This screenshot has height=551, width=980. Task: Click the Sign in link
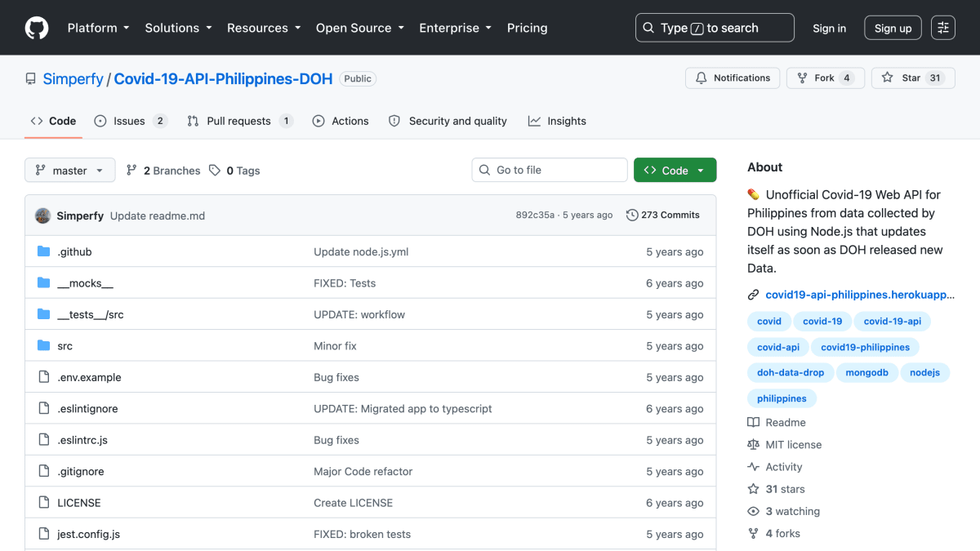830,28
